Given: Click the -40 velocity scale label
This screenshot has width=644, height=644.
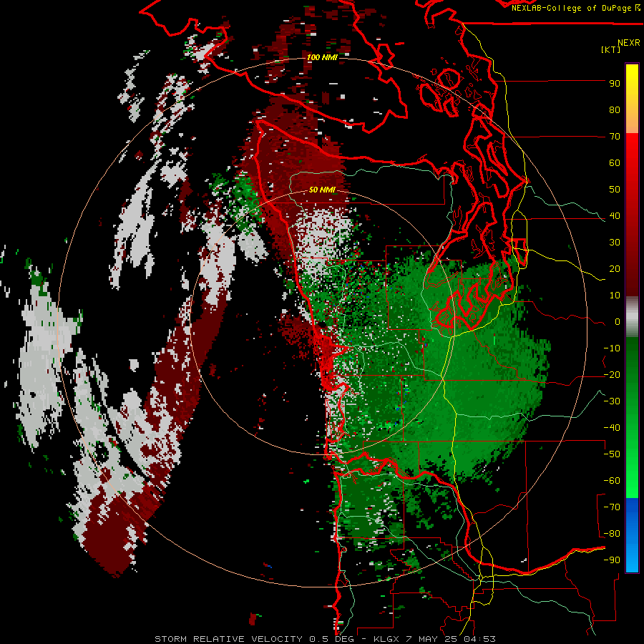Looking at the screenshot, I should pos(612,428).
